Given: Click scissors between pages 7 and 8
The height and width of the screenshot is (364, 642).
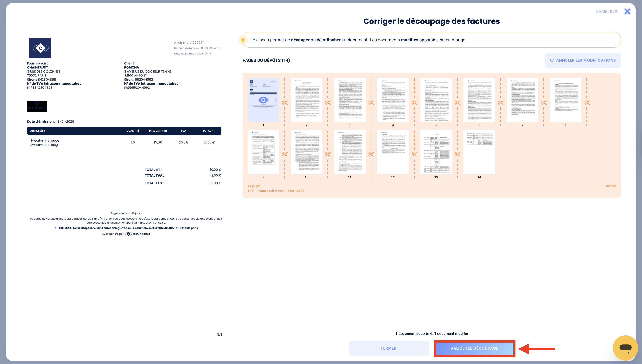Looking at the screenshot, I should pyautogui.click(x=544, y=102).
